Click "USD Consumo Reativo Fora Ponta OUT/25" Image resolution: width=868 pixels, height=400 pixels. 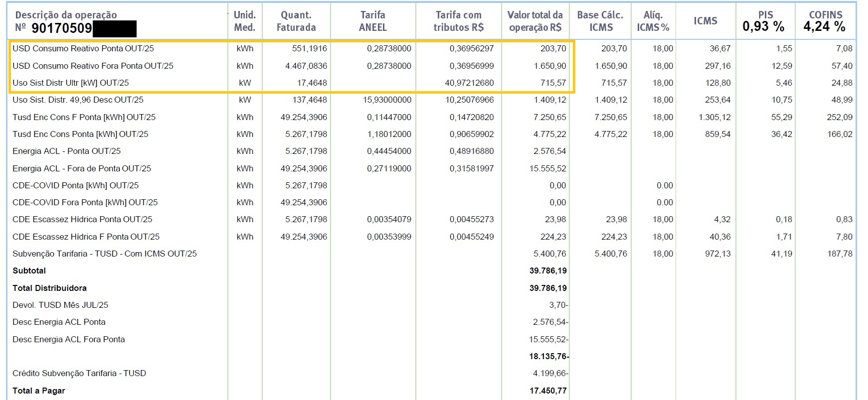[x=93, y=66]
